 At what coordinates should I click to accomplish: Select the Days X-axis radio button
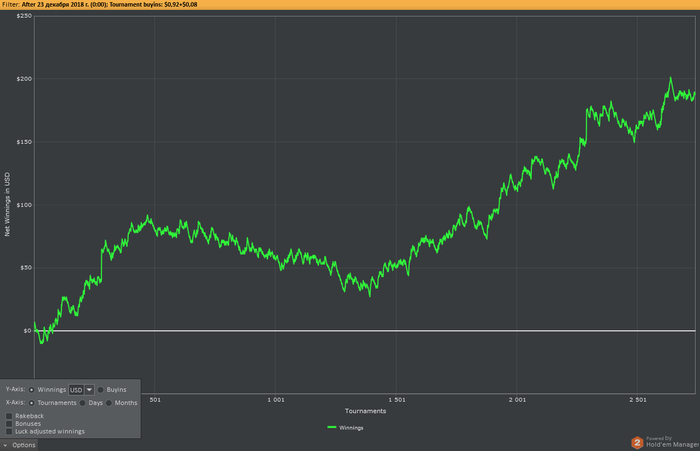point(83,403)
